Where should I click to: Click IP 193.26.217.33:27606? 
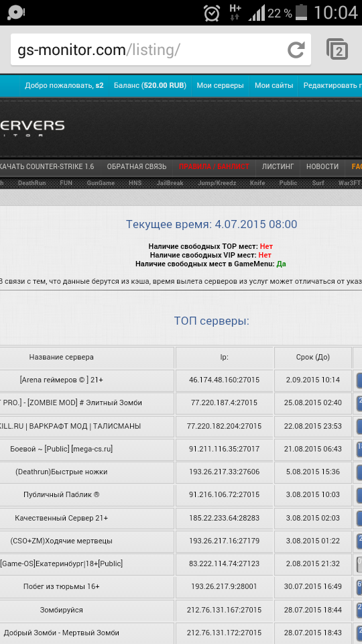click(x=224, y=472)
